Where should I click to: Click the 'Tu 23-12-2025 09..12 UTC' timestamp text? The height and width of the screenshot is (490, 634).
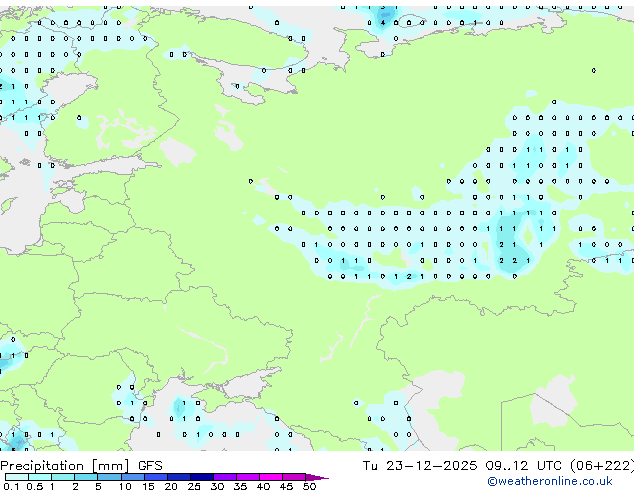(462, 466)
